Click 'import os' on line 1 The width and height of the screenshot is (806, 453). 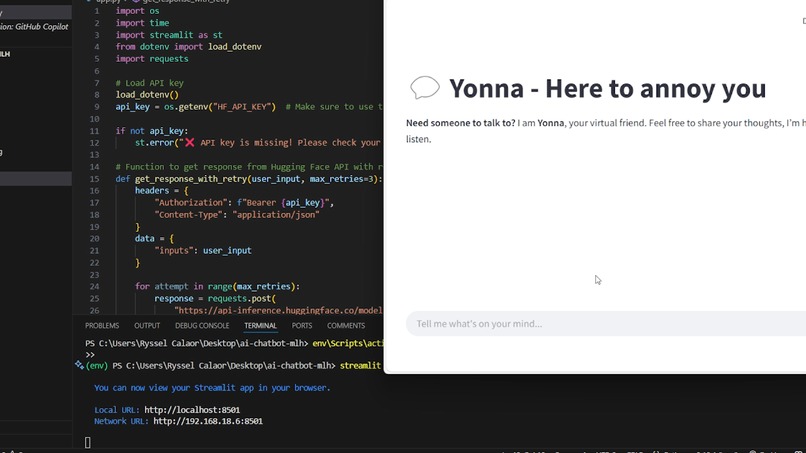pos(137,11)
